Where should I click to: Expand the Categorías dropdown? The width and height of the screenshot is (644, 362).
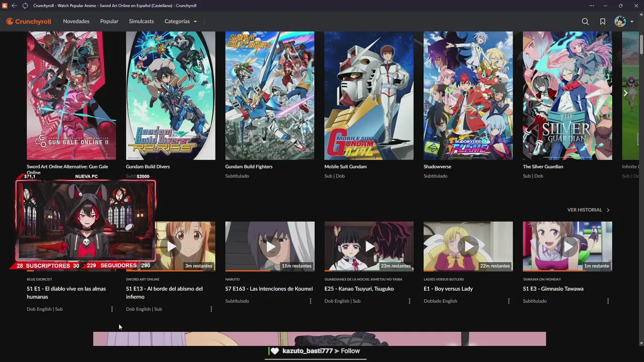[x=181, y=22]
